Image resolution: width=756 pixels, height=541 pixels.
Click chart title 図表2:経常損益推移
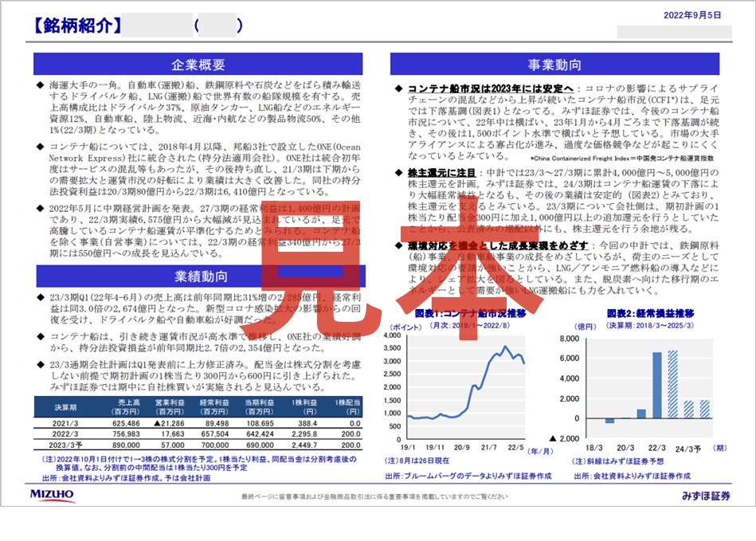pyautogui.click(x=650, y=313)
